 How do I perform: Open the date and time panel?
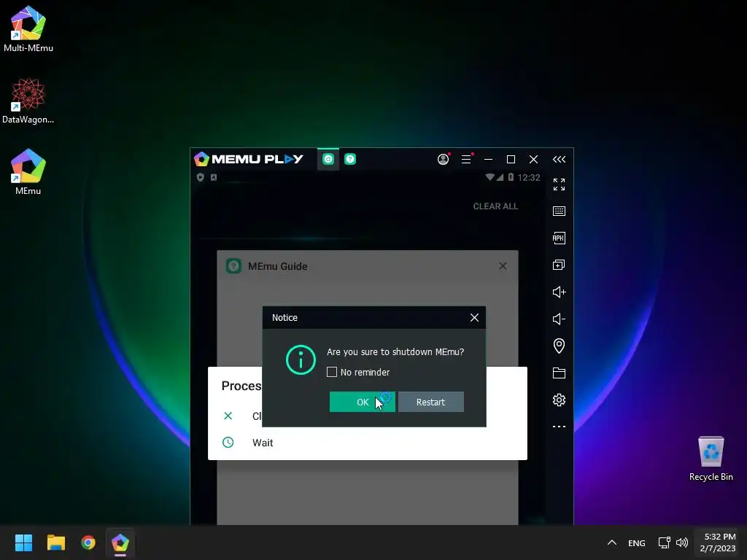click(x=718, y=542)
